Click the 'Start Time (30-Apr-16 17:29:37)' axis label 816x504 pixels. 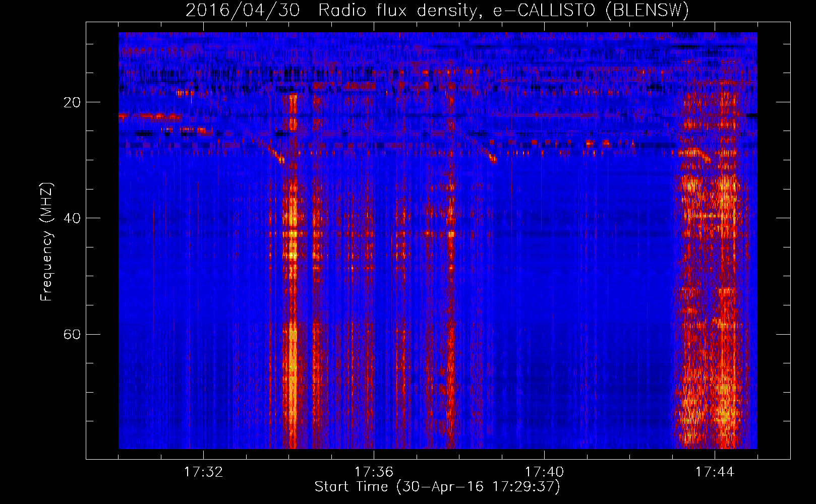[x=437, y=487]
